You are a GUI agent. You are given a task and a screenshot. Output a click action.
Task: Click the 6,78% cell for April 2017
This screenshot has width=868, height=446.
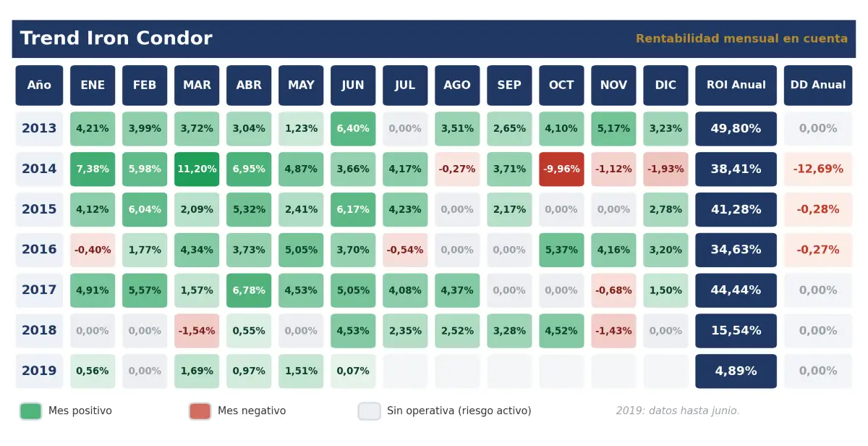pyautogui.click(x=249, y=290)
